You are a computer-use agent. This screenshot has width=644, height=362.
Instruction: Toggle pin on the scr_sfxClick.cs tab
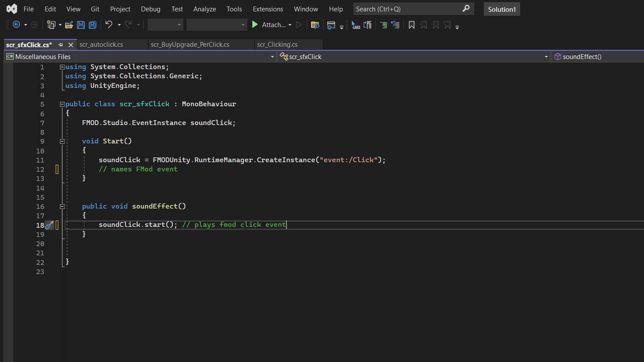point(61,45)
